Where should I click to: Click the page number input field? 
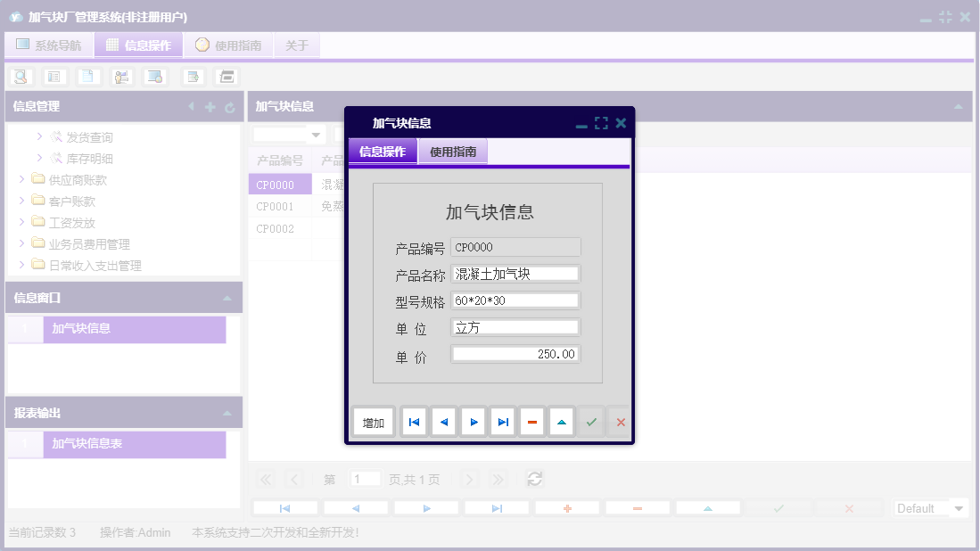click(366, 479)
